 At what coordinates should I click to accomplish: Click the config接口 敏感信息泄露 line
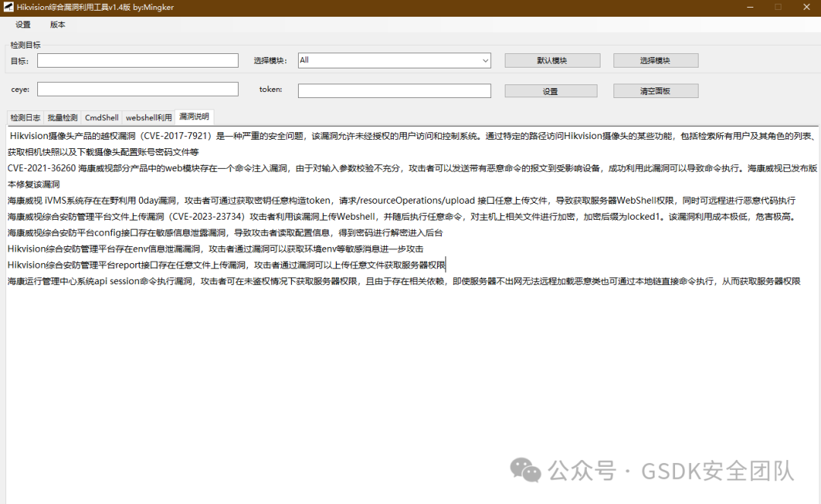tap(225, 233)
